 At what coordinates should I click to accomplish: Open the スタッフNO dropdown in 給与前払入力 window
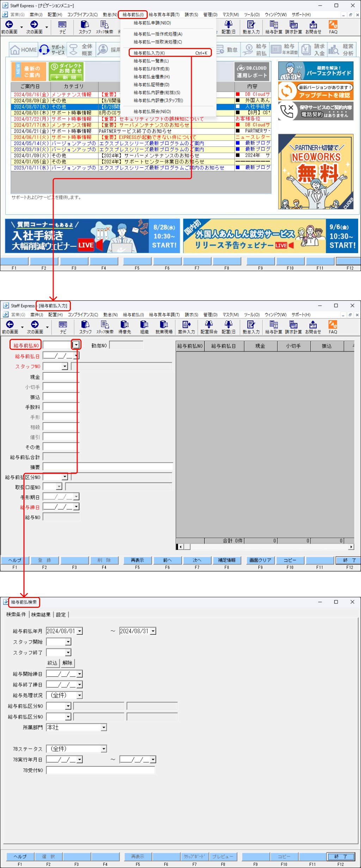65,366
